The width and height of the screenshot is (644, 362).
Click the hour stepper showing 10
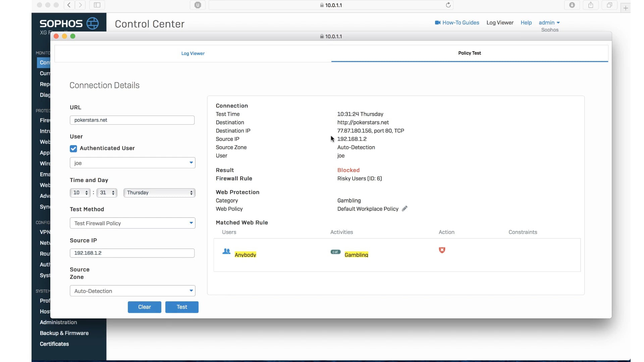[80, 193]
